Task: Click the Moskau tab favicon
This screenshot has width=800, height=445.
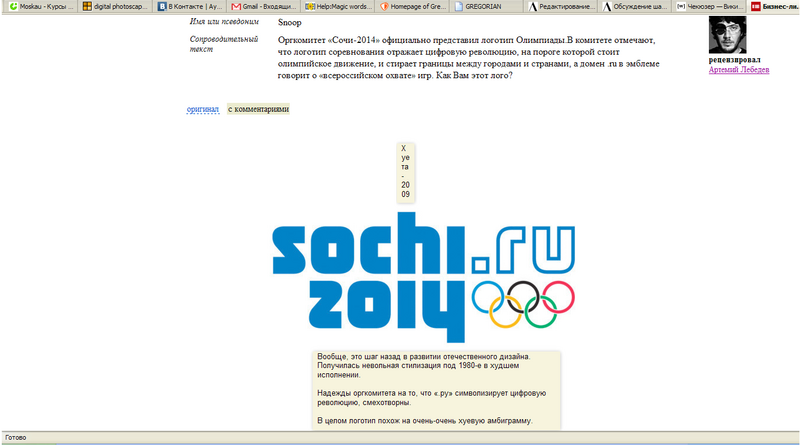Action: 14,7
